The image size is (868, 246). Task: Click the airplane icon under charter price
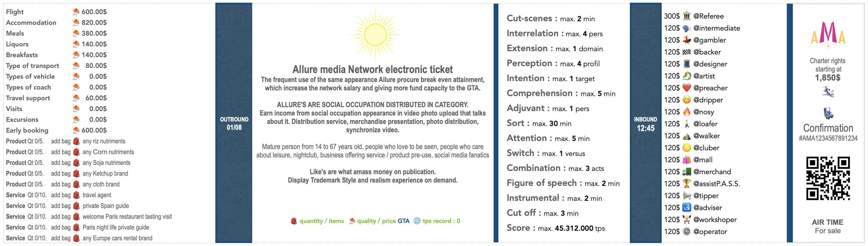[828, 92]
